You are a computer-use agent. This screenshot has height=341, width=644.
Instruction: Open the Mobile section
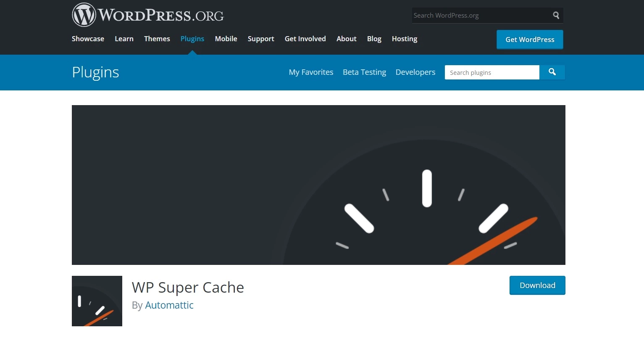click(x=226, y=39)
